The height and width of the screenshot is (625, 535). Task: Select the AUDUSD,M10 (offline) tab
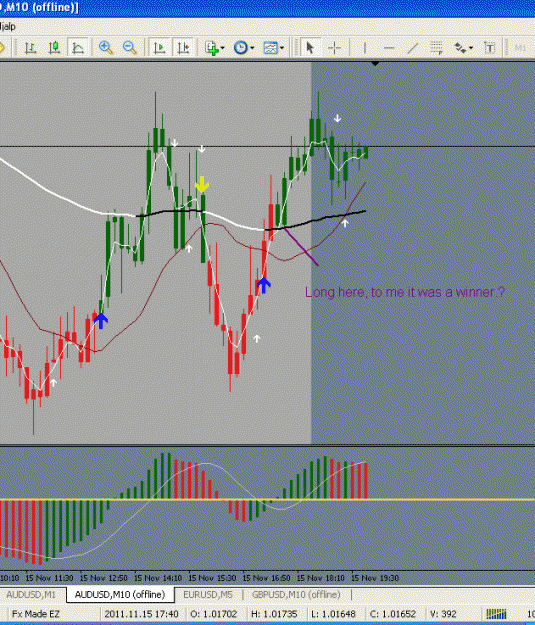point(120,594)
